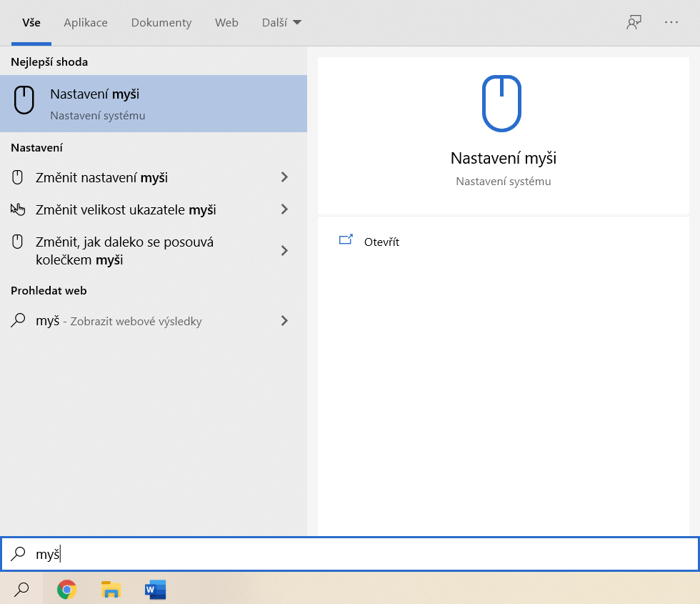The height and width of the screenshot is (604, 700).
Task: Select Změnit, jak daleko se posouvá kolečkem myši
Action: pos(154,251)
